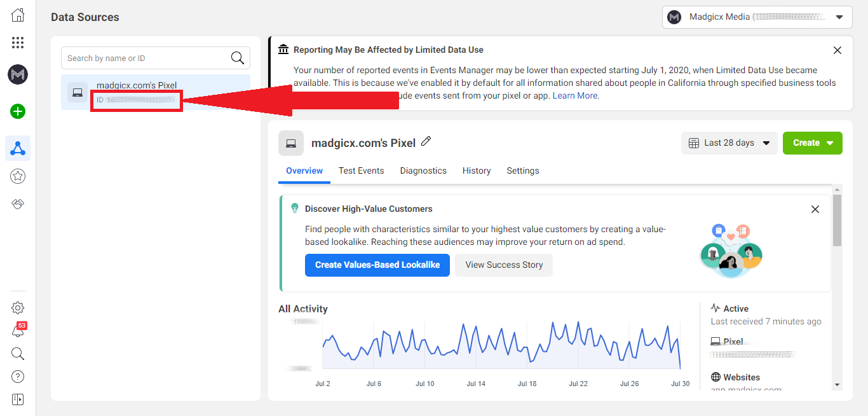Open Partner Integrations handshake icon
The width and height of the screenshot is (868, 416).
pos(18,204)
